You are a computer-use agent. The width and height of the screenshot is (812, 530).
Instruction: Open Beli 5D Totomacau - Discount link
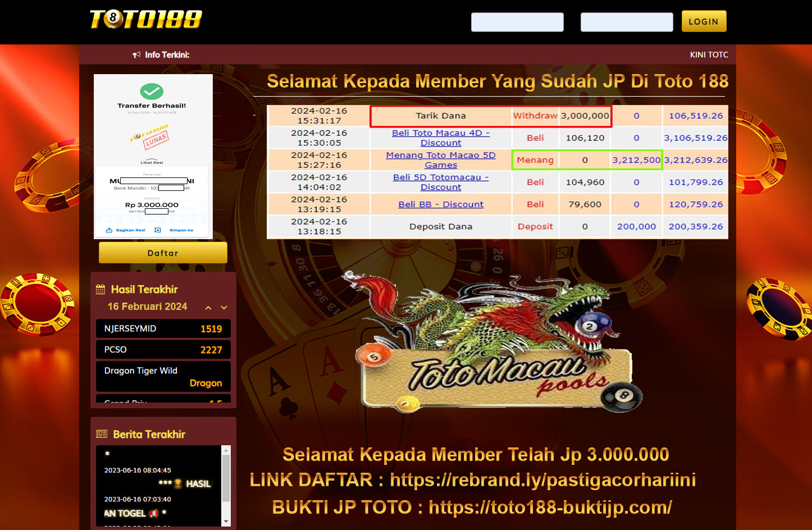441,182
